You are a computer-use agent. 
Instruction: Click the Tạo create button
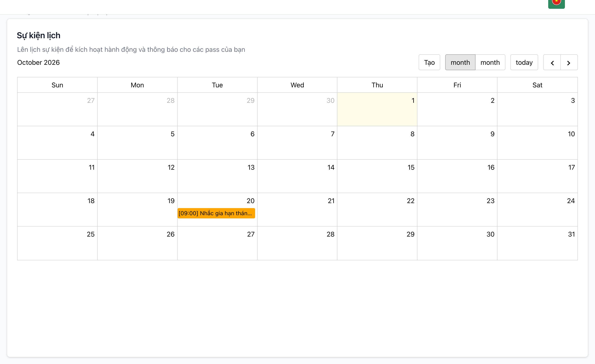(x=429, y=62)
